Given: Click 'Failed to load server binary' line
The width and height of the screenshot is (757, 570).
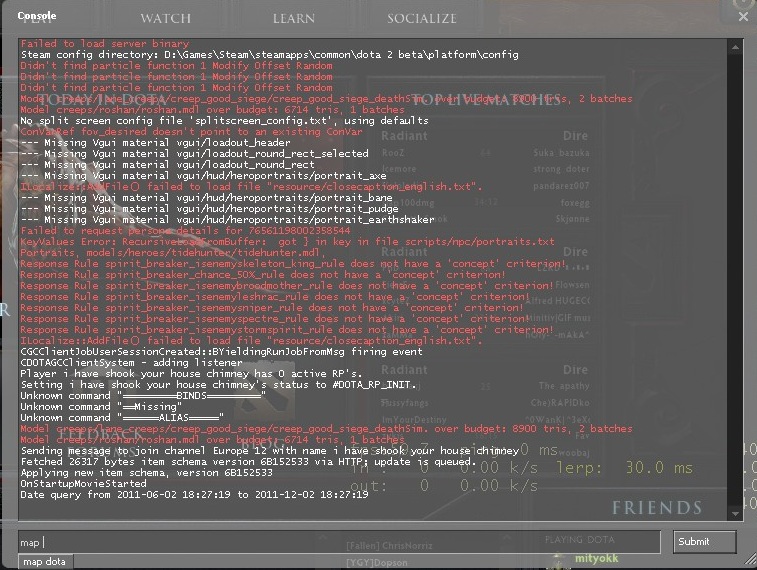Looking at the screenshot, I should click(x=105, y=43).
